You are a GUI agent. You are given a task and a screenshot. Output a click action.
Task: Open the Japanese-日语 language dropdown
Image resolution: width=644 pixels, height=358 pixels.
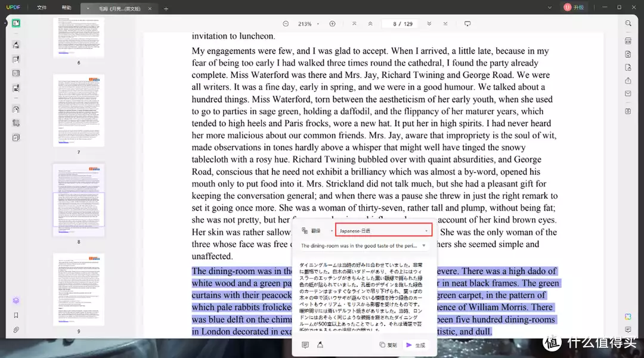coord(383,230)
